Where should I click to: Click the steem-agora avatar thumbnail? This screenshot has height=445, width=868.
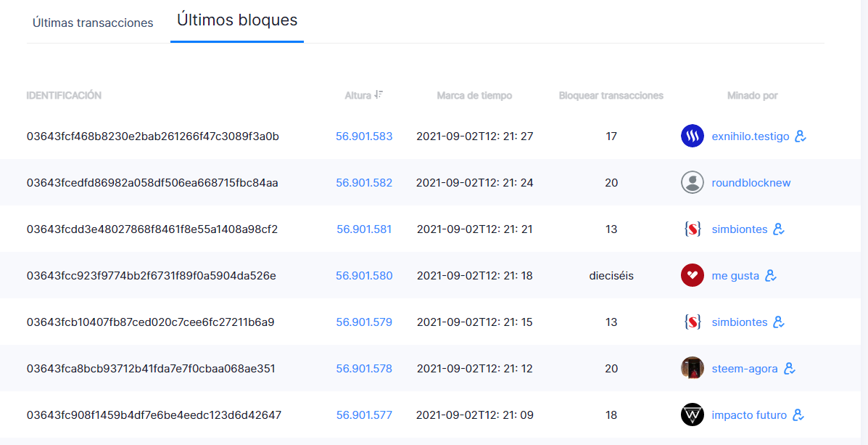click(692, 369)
